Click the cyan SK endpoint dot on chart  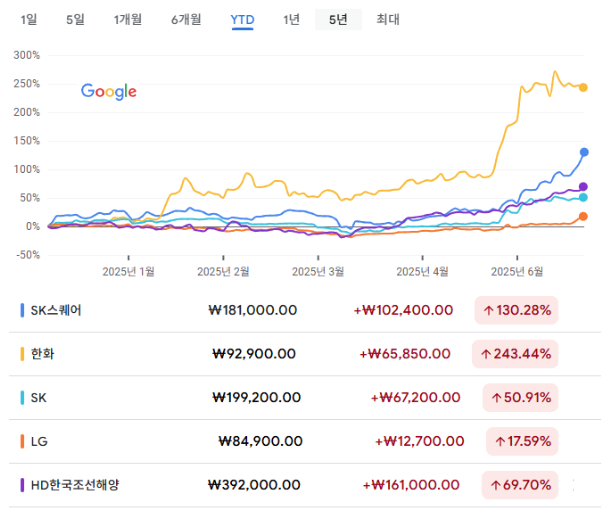point(583,197)
